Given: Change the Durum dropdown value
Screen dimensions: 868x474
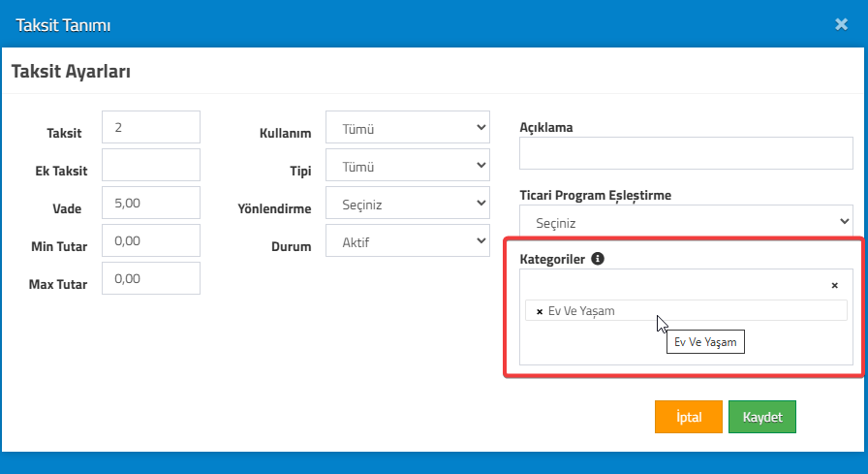Looking at the screenshot, I should click(407, 241).
